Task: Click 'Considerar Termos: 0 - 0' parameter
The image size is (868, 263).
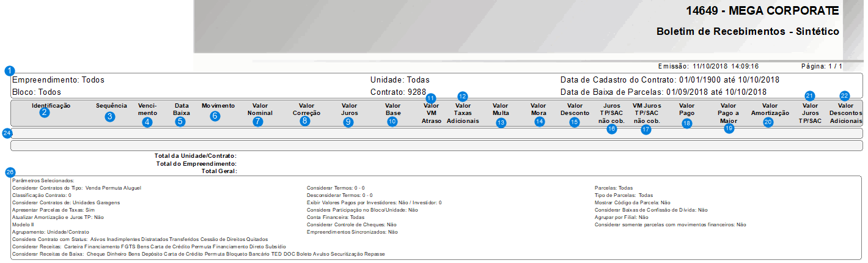Action: 336,188
